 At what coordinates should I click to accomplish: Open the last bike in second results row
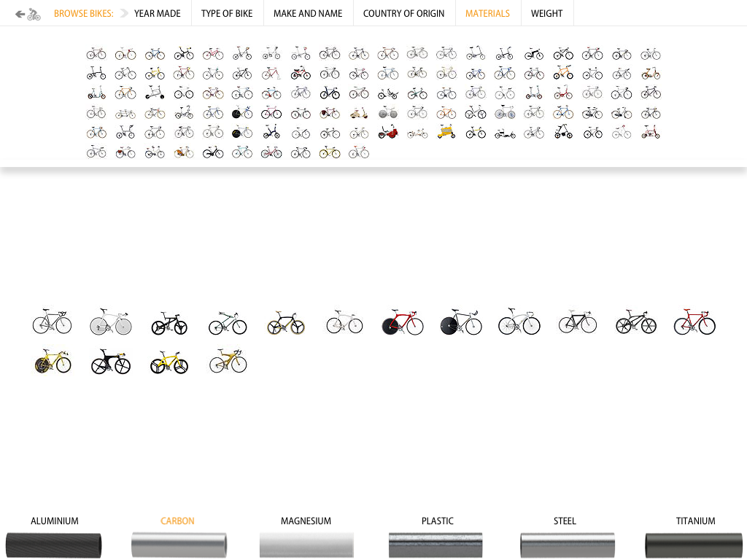228,361
